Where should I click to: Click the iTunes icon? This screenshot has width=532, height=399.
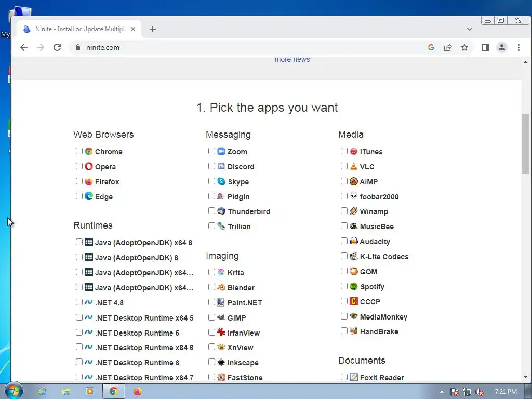click(353, 151)
